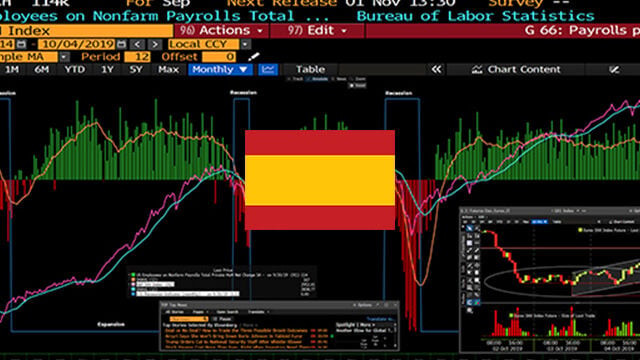Expand the Simple MA dropdown arrow
The width and height of the screenshot is (640, 360).
pyautogui.click(x=64, y=57)
